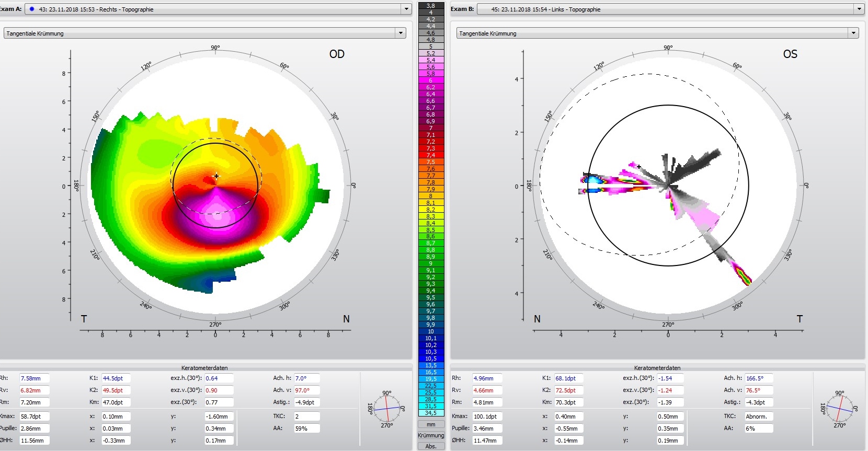Click the OS Ach. h field 166.5°
This screenshot has height=451, width=868.
(759, 378)
